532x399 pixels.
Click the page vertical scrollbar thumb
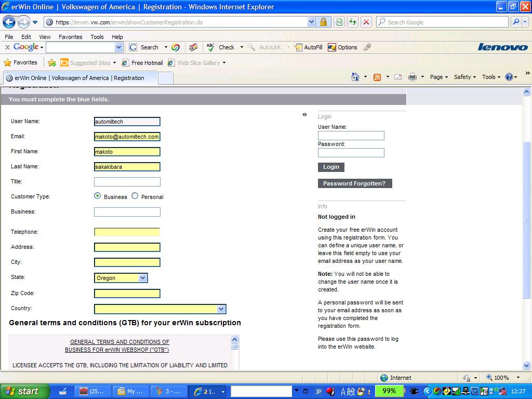coord(526,220)
